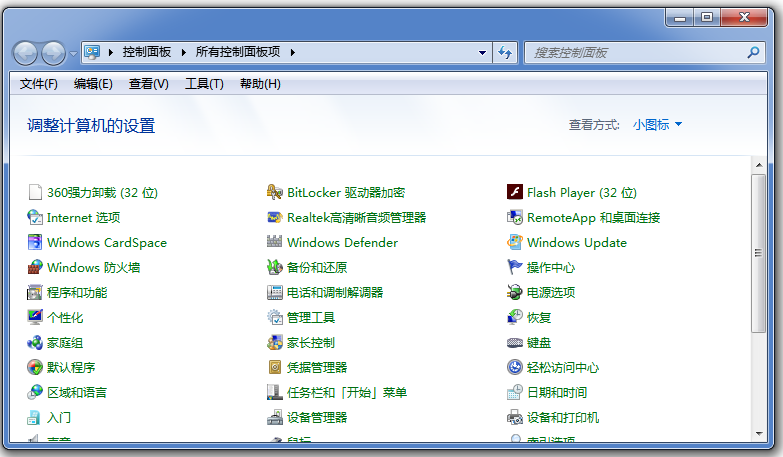The width and height of the screenshot is (783, 457).
Task: Open the recent pages dropdown beside Forward
Action: 73,53
